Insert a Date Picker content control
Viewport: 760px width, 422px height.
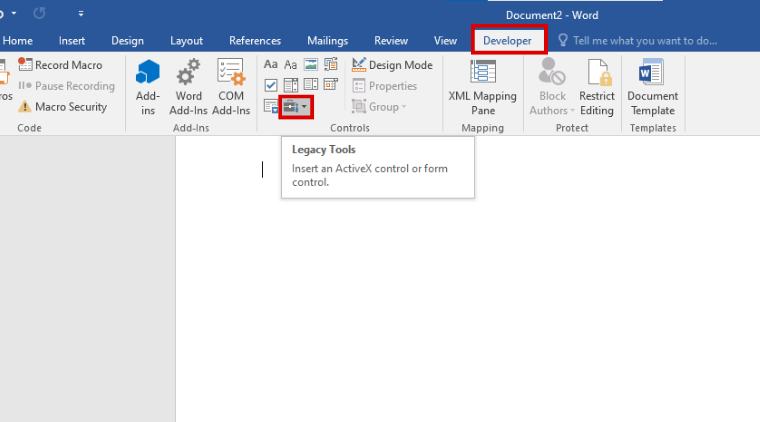coord(331,85)
